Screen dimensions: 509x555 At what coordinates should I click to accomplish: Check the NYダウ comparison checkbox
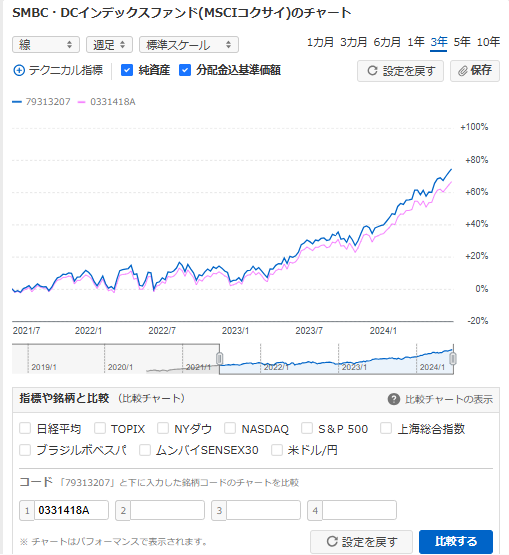tap(163, 428)
